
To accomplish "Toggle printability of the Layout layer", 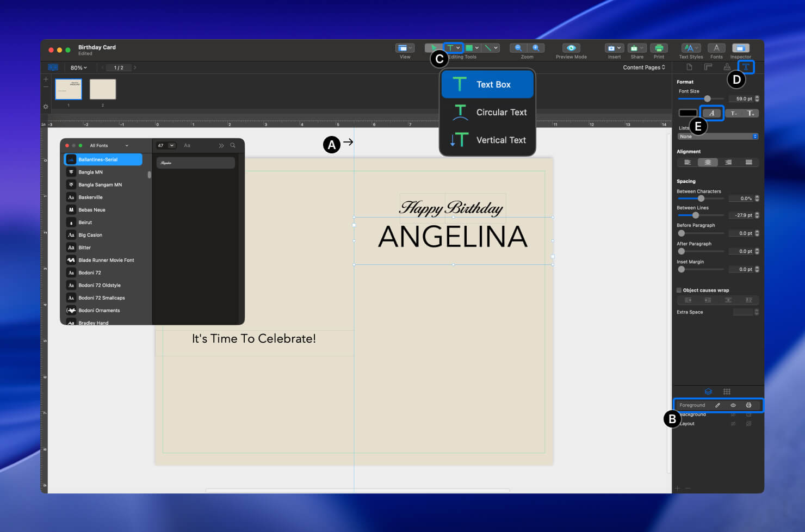I will [x=748, y=423].
